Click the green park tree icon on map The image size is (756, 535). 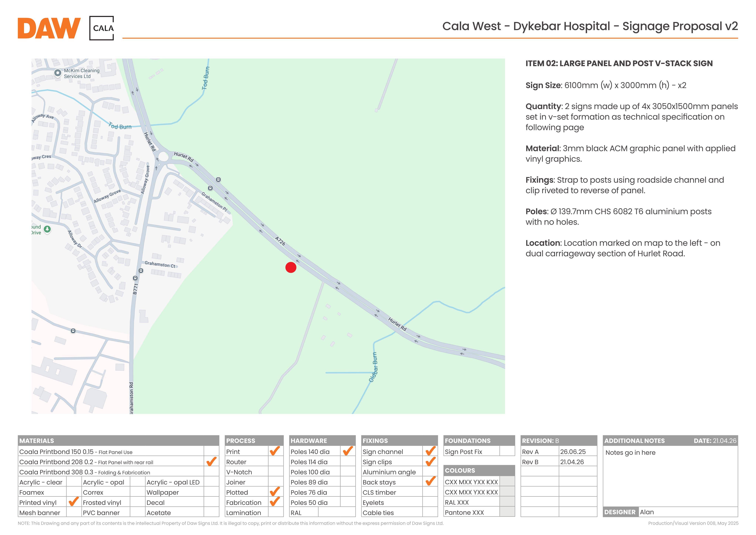point(47,229)
